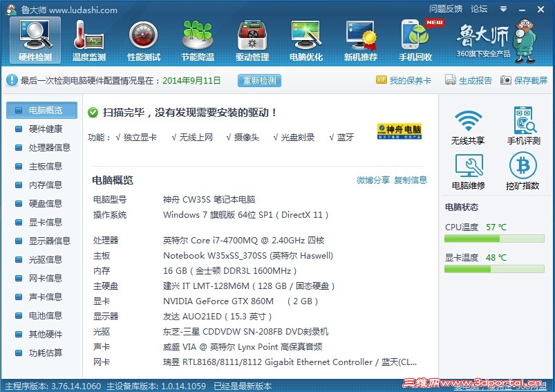Click 生成报告 to generate report
This screenshot has width=555, height=392.
(469, 80)
